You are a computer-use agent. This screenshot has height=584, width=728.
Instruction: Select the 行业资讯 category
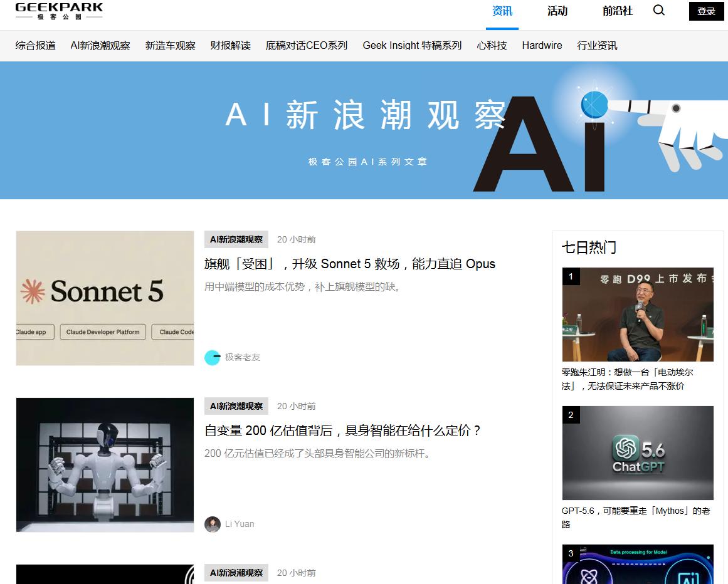(x=597, y=46)
